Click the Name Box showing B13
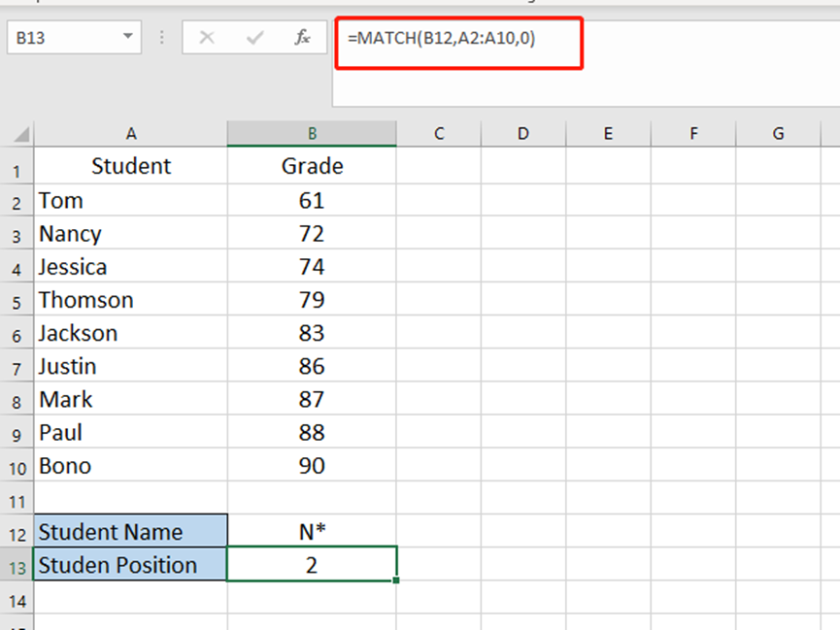The image size is (840, 630). (x=74, y=38)
